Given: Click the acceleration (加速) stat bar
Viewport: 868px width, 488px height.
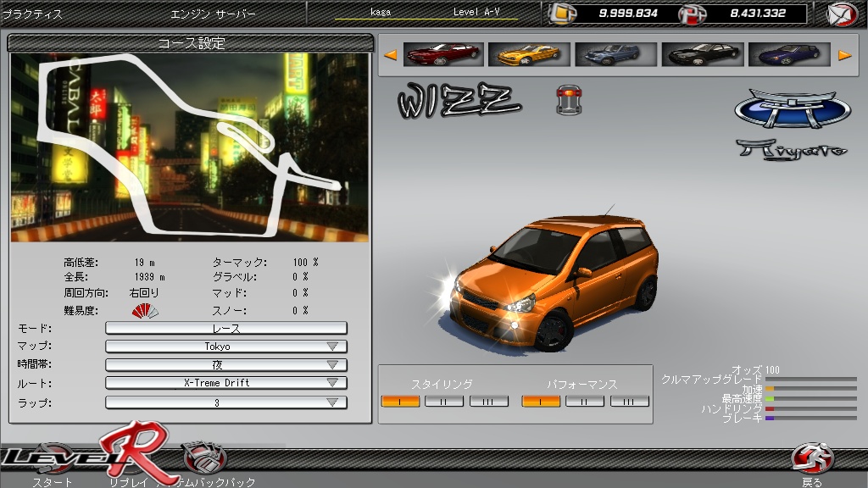Looking at the screenshot, I should pos(811,389).
